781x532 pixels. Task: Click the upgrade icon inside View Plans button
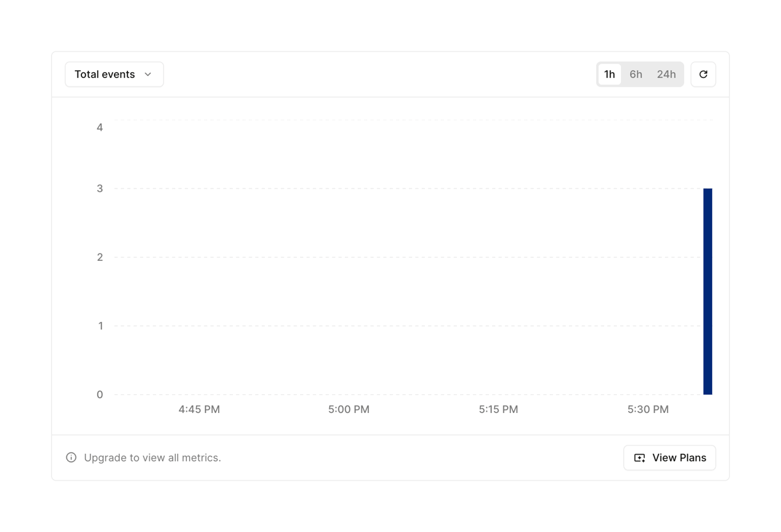click(638, 458)
